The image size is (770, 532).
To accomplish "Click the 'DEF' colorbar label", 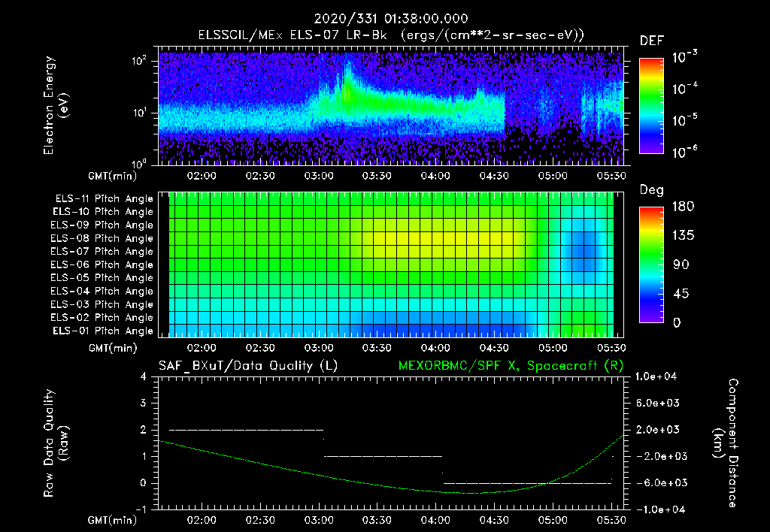I will tap(652, 41).
